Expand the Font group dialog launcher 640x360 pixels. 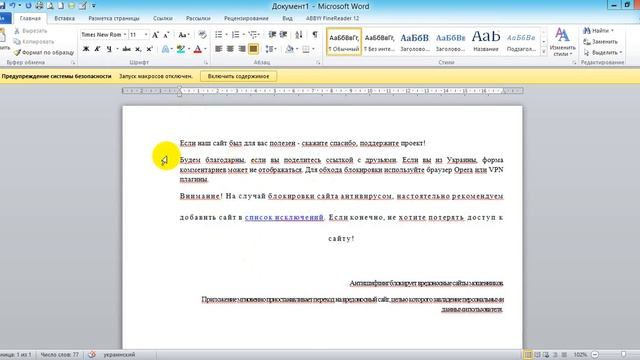pos(206,62)
